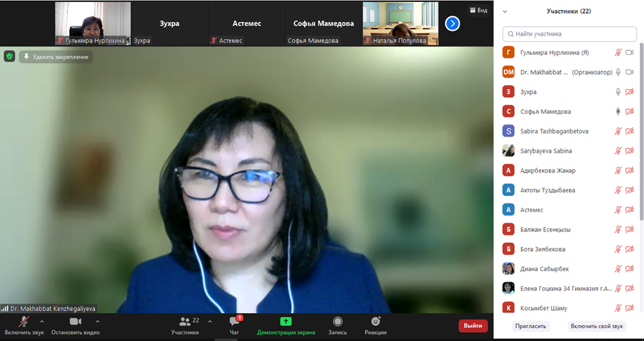Select Наталья Популова video thumbnail

(x=400, y=23)
